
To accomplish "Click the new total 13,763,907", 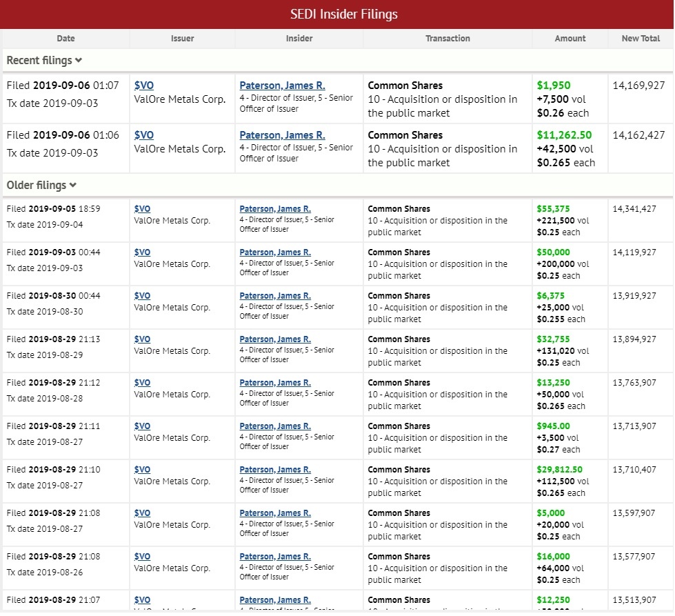I will pos(634,383).
